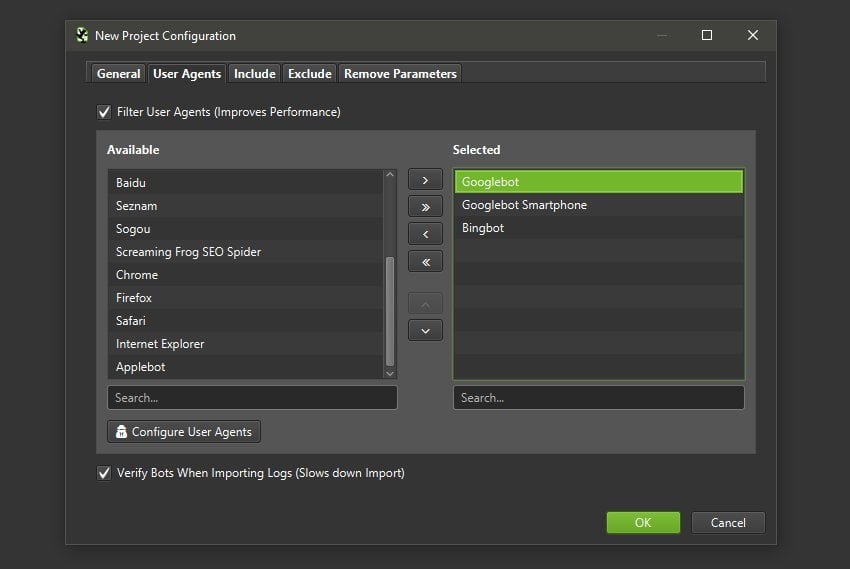The image size is (850, 569).
Task: Click scrollbar thumb in Available list
Action: click(x=390, y=311)
